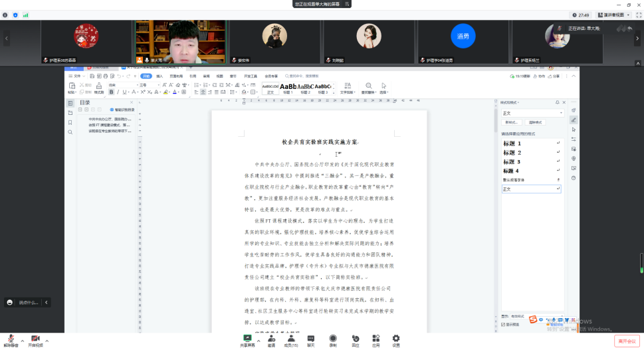This screenshot has height=348, width=644.
Task: Switch to the 插入 ribbon tab
Action: tap(160, 76)
